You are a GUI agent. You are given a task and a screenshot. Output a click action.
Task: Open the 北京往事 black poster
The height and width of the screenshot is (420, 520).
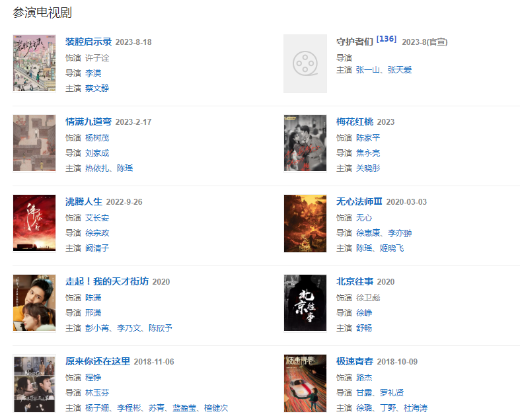tap(305, 302)
